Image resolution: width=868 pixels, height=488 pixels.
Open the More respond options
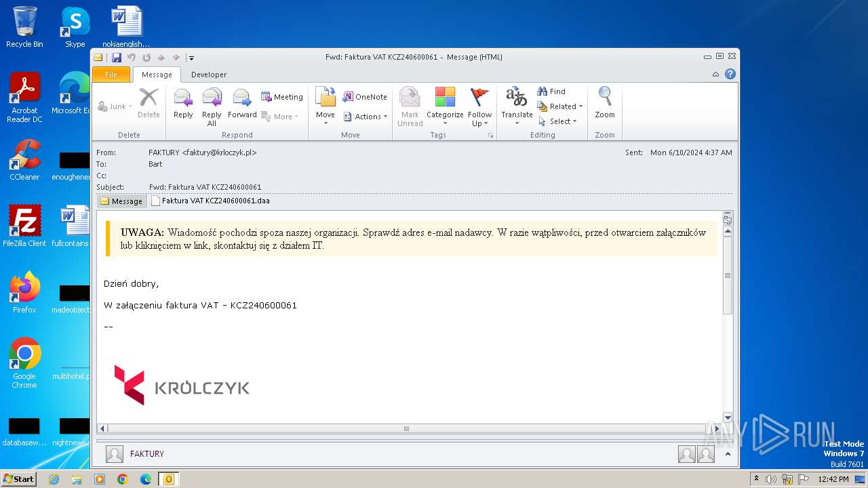[280, 117]
